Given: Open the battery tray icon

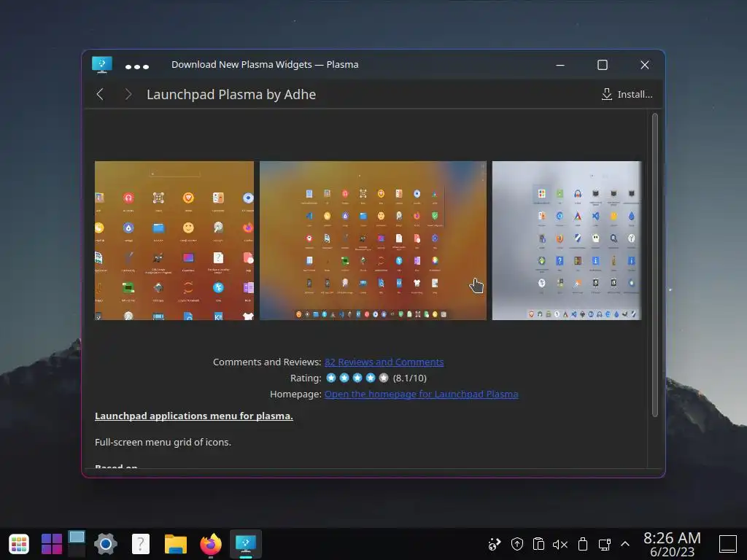Looking at the screenshot, I should pyautogui.click(x=583, y=544).
